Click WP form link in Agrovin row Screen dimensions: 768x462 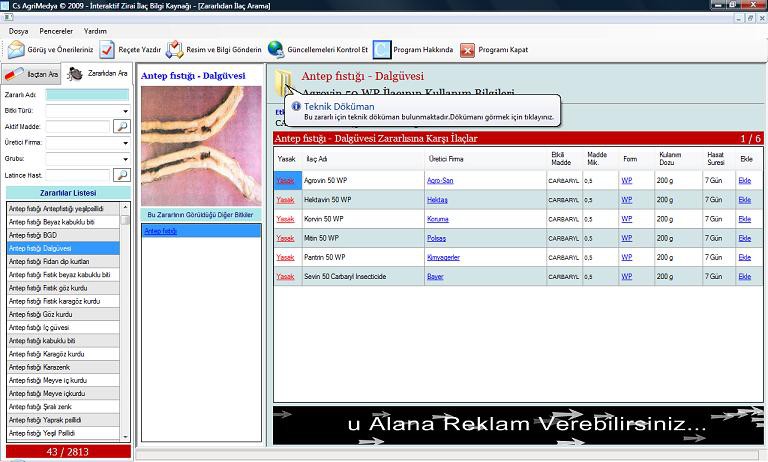coord(626,180)
